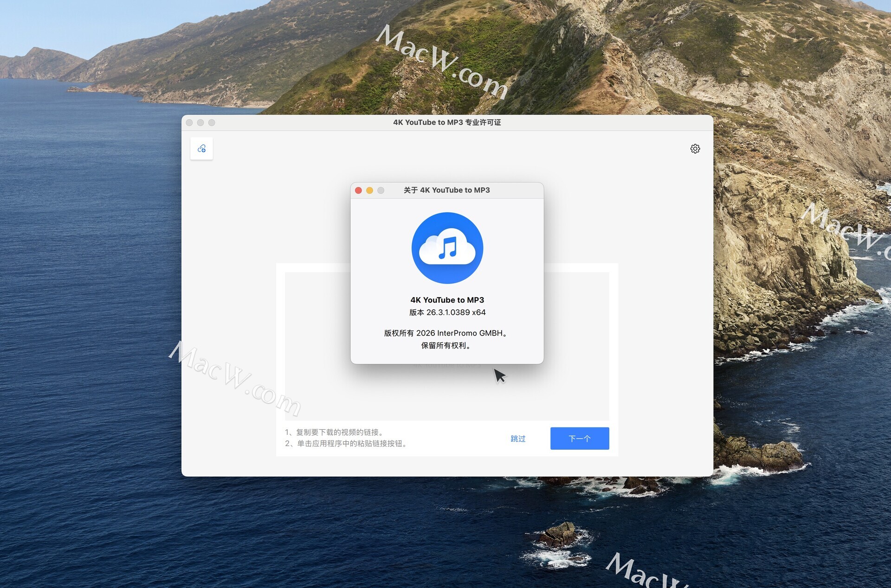The height and width of the screenshot is (588, 891).
Task: Click the bold 4K YouTube to MP3 name label
Action: point(447,300)
